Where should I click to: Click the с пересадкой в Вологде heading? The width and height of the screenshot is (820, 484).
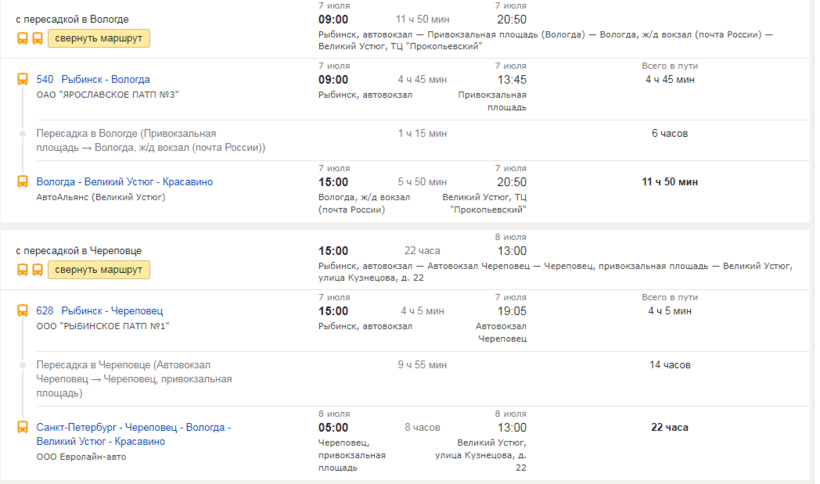click(72, 19)
